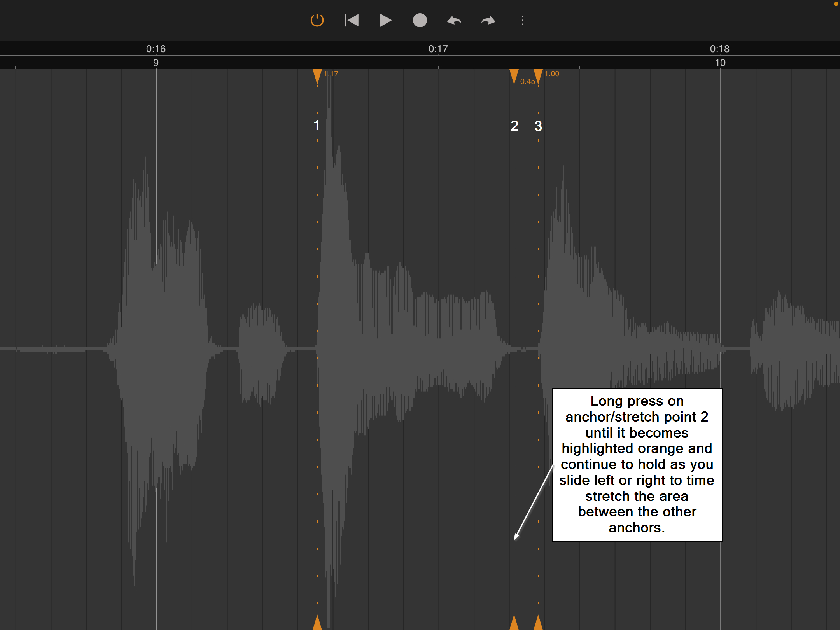Screen dimensions: 840x630
Task: Skip back to the start
Action: pos(351,20)
